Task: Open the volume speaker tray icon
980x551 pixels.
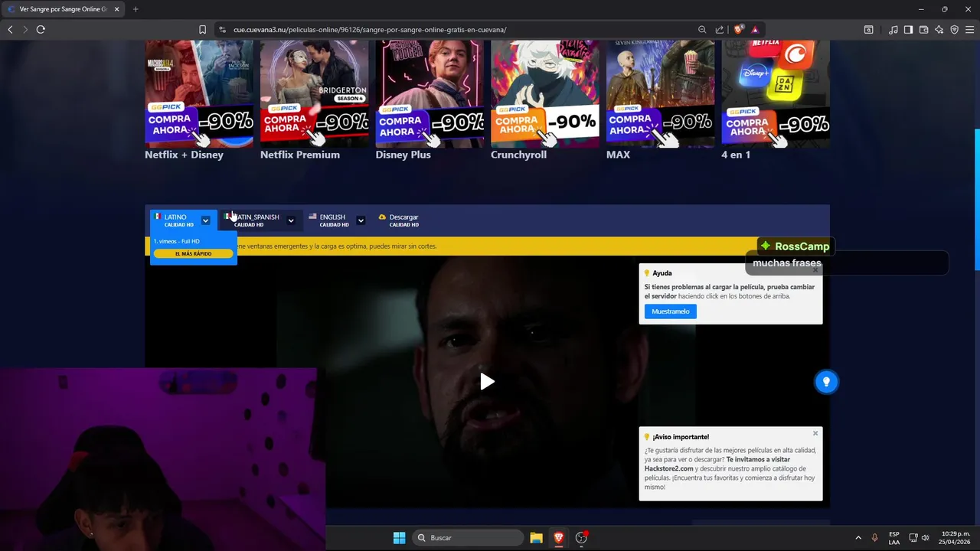Action: pos(925,538)
